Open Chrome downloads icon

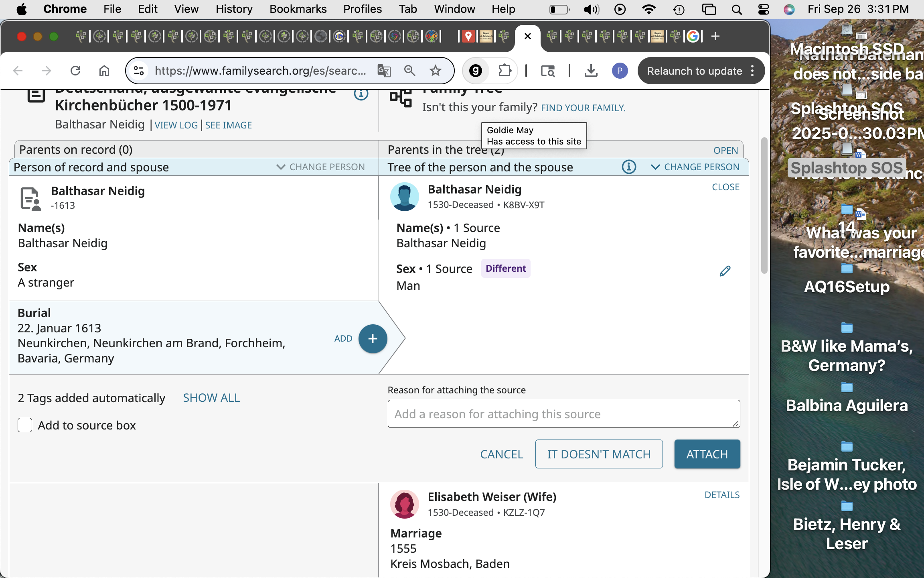pos(591,71)
